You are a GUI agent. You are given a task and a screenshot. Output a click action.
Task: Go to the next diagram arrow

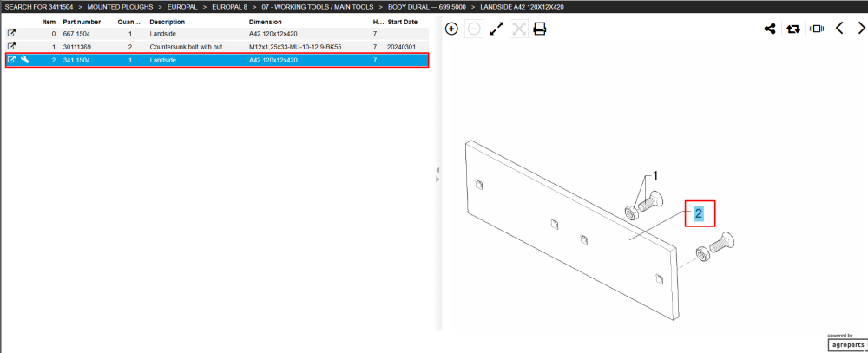(861, 29)
